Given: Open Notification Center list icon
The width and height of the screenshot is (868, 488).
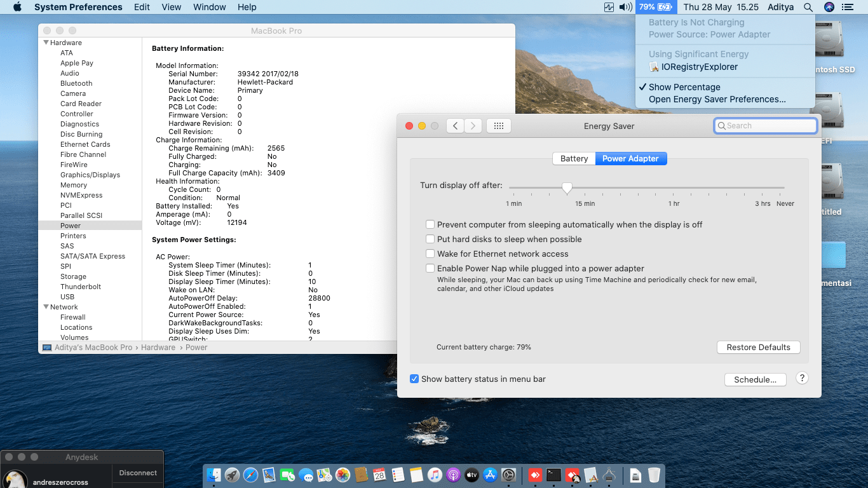Looking at the screenshot, I should tap(848, 7).
